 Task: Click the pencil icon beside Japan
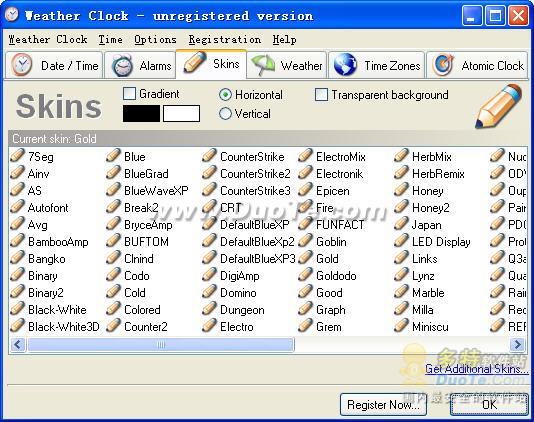(x=402, y=224)
